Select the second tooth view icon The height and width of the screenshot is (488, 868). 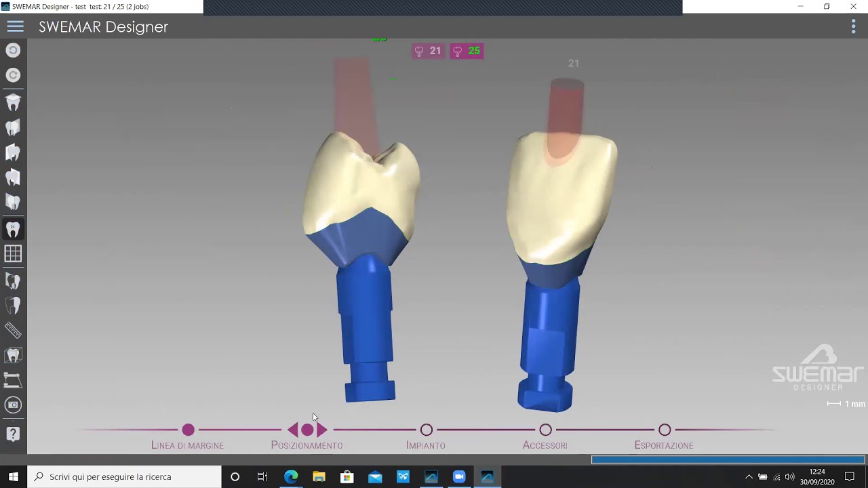coord(13,127)
